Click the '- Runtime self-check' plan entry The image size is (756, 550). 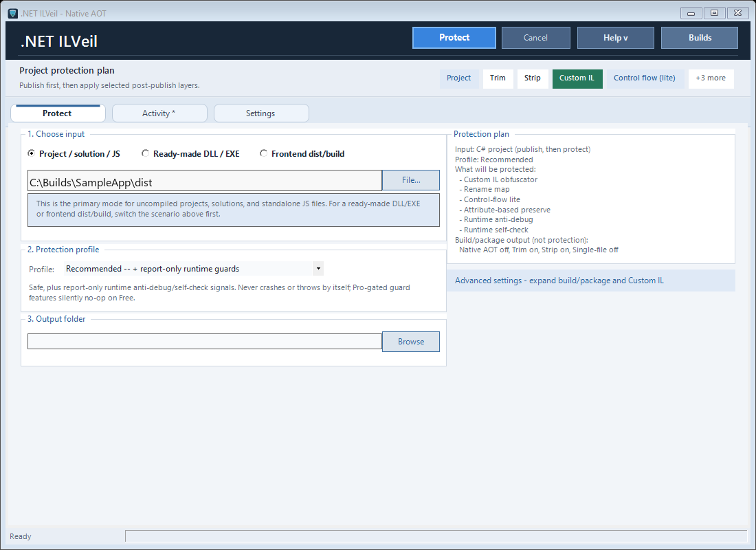point(493,230)
